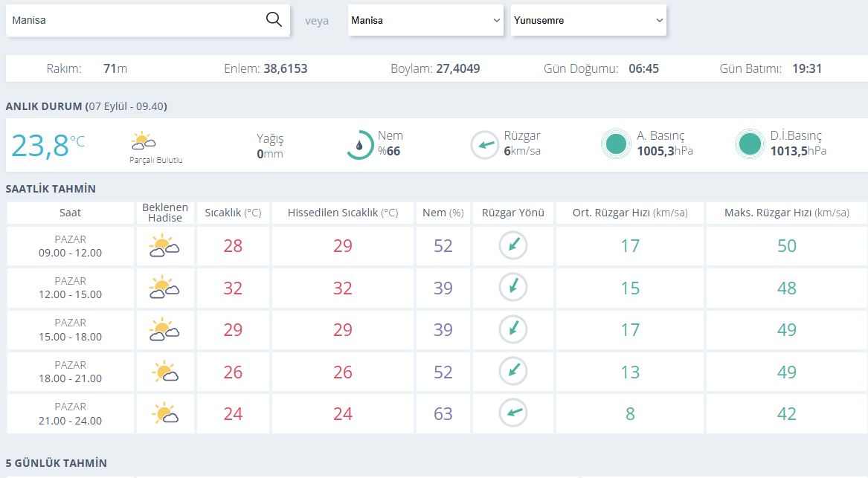The height and width of the screenshot is (478, 868).
Task: Click weather icon for 18.00 - 21.00 row
Action: pyautogui.click(x=165, y=372)
